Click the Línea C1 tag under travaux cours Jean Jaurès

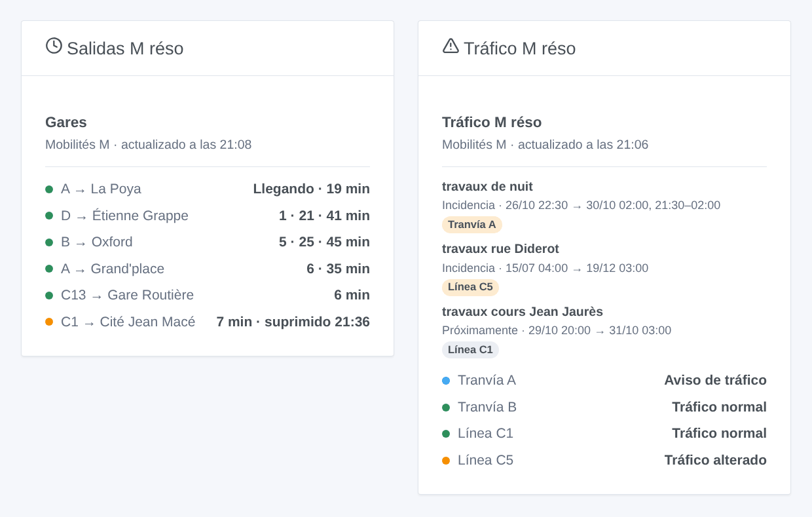click(x=470, y=350)
